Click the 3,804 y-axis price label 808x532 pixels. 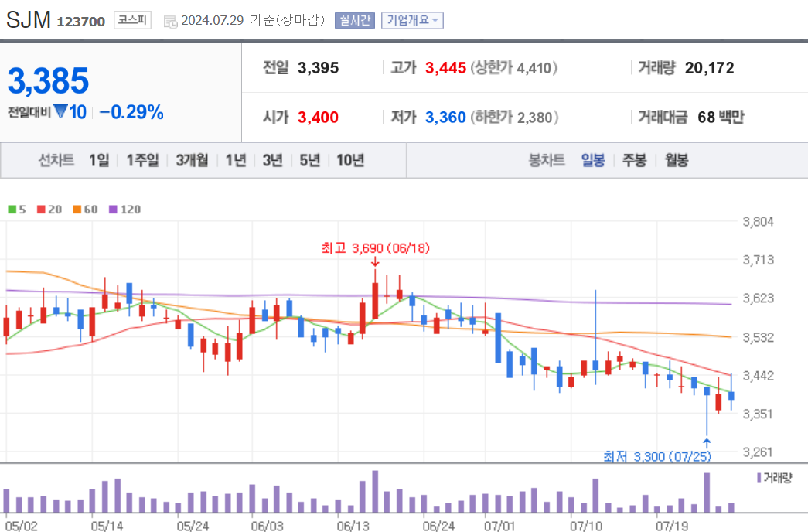click(x=758, y=222)
